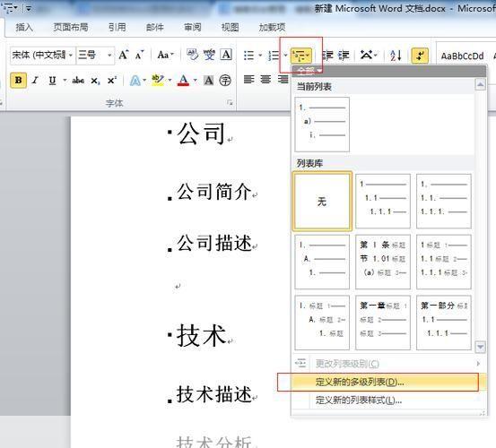Screen dimensions: 496x448
Task: Click the Increase Indent icon
Action: tap(344, 56)
